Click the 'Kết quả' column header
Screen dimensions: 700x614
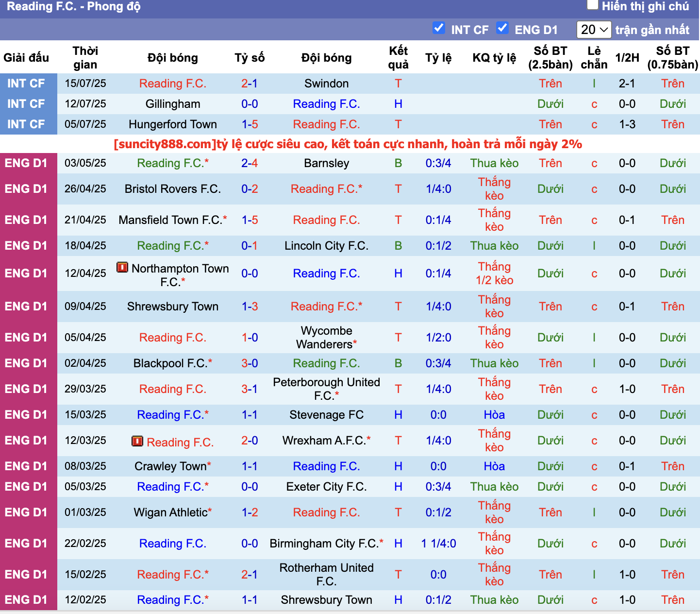(x=399, y=58)
